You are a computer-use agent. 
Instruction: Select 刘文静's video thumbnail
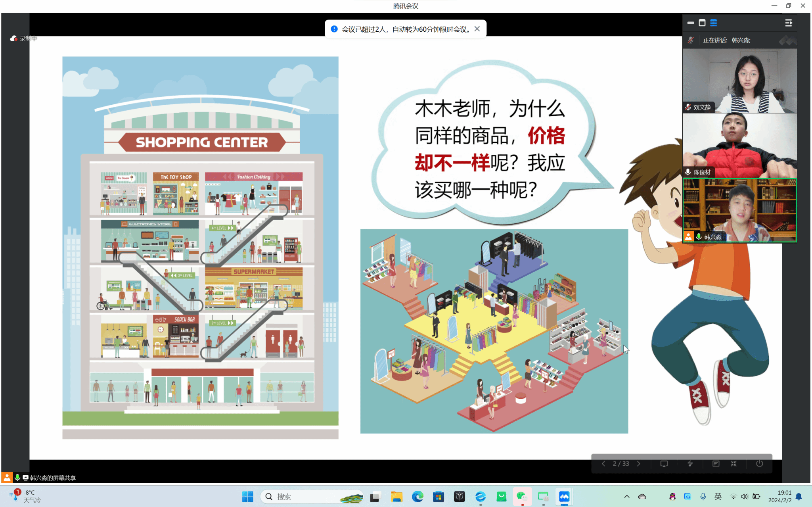coord(739,81)
